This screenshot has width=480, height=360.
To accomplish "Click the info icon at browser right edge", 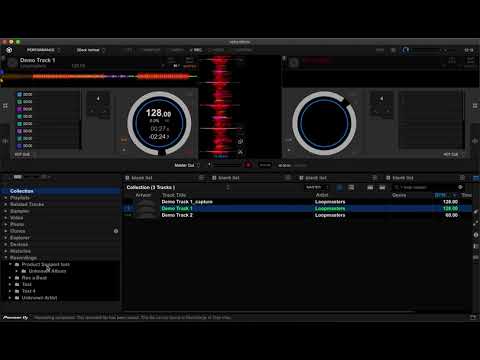I will (476, 235).
